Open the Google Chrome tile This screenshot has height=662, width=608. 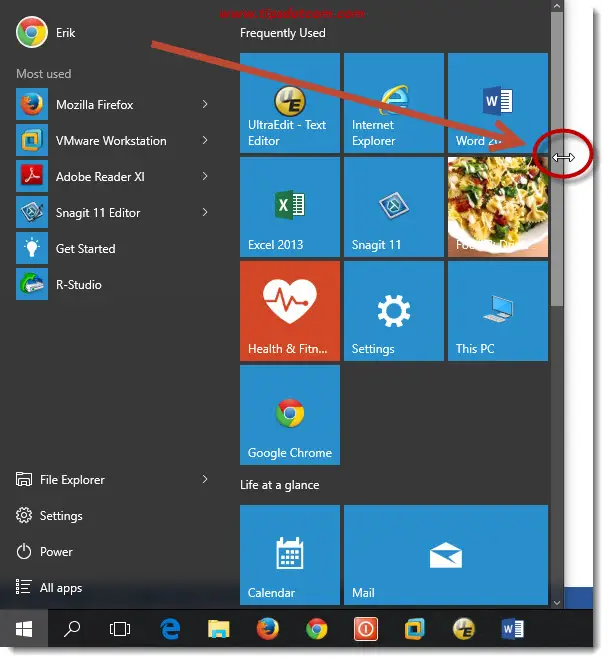click(x=290, y=415)
